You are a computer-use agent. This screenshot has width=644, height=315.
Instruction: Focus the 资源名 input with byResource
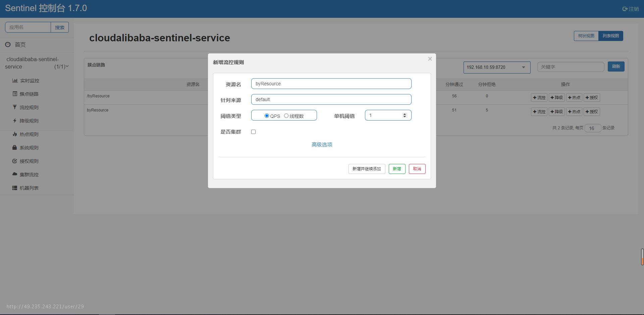(x=331, y=84)
